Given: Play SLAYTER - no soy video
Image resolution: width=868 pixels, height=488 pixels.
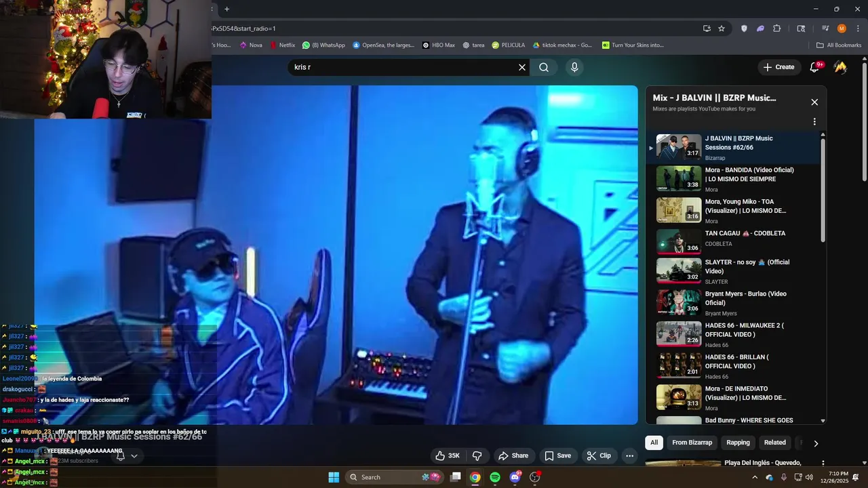Looking at the screenshot, I should point(734,271).
